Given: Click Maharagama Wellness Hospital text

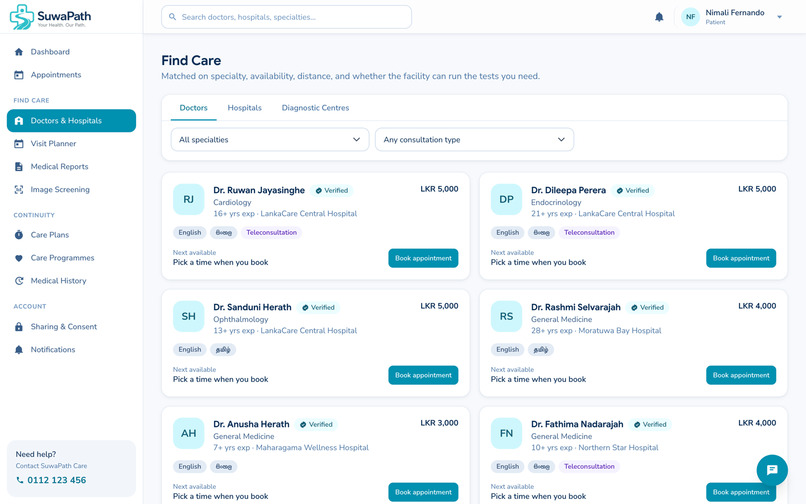Looking at the screenshot, I should tap(312, 448).
